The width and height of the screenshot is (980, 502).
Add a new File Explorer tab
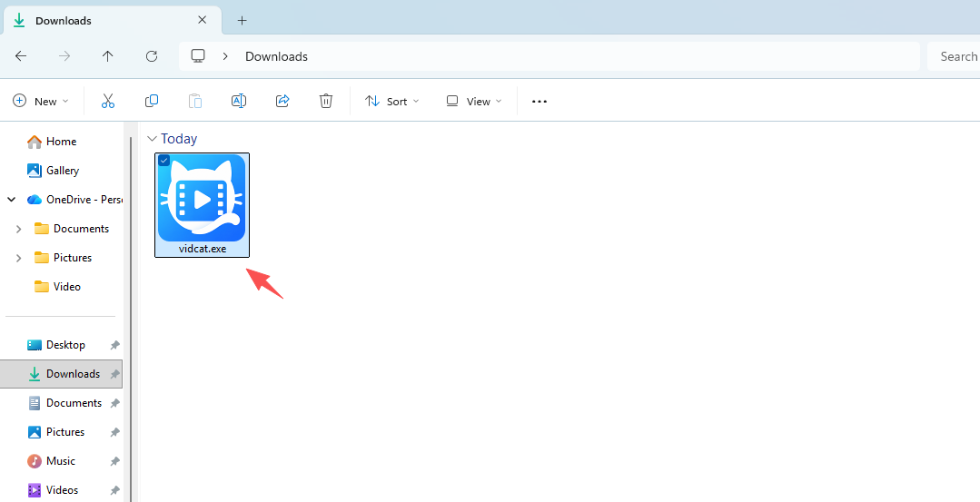pos(242,21)
